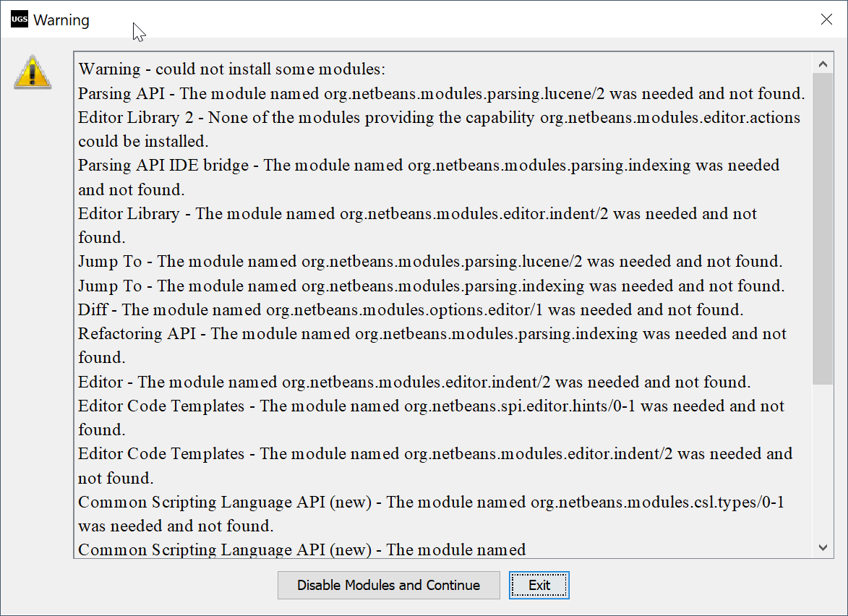Click the Editor Library 2 message line
Screen dimensions: 848x616
pyautogui.click(x=439, y=117)
